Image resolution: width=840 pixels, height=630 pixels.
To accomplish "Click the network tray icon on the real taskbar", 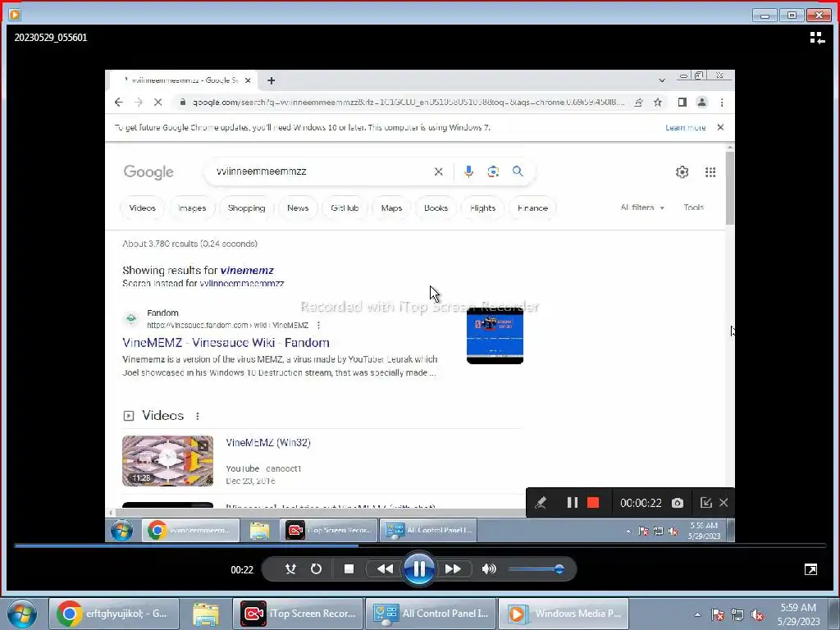I will click(x=737, y=614).
